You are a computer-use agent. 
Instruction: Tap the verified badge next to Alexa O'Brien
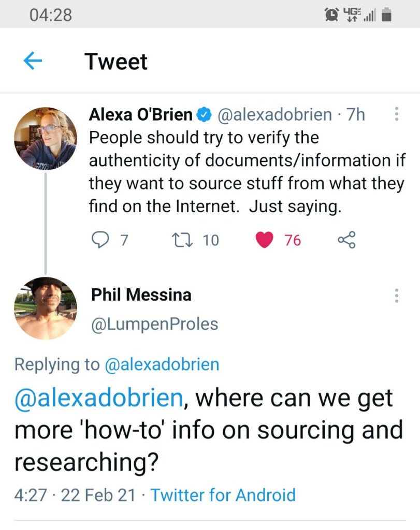[x=205, y=114]
